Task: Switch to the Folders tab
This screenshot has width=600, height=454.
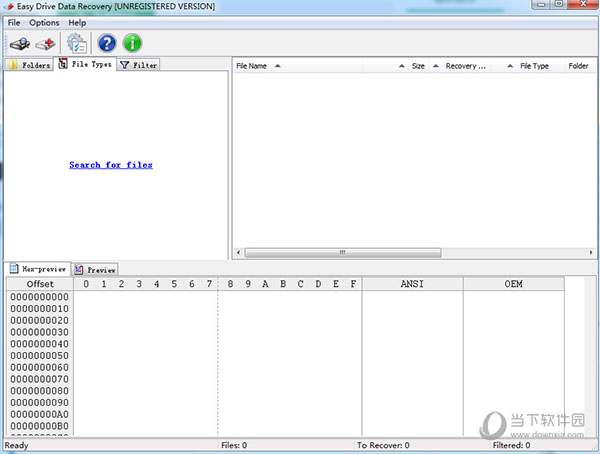Action: 29,65
